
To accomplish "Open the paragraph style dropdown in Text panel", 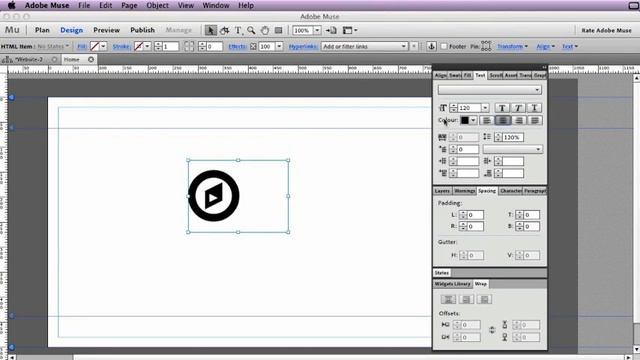I will coord(513,149).
